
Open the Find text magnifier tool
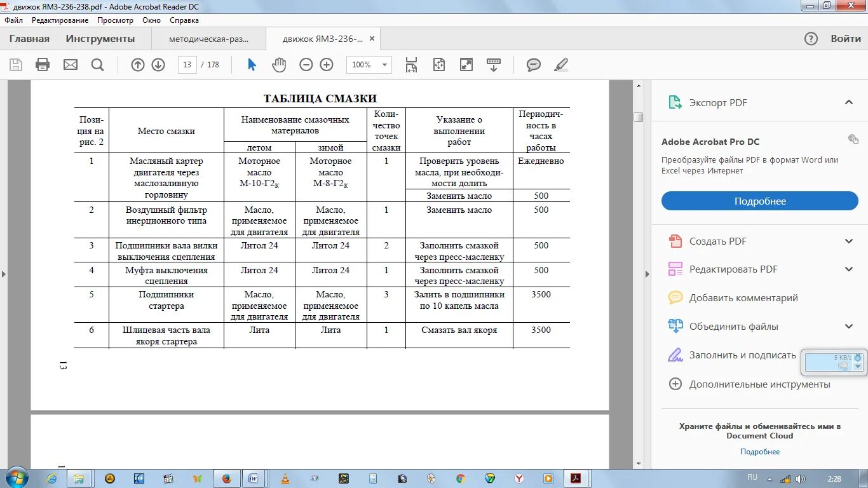click(x=97, y=65)
